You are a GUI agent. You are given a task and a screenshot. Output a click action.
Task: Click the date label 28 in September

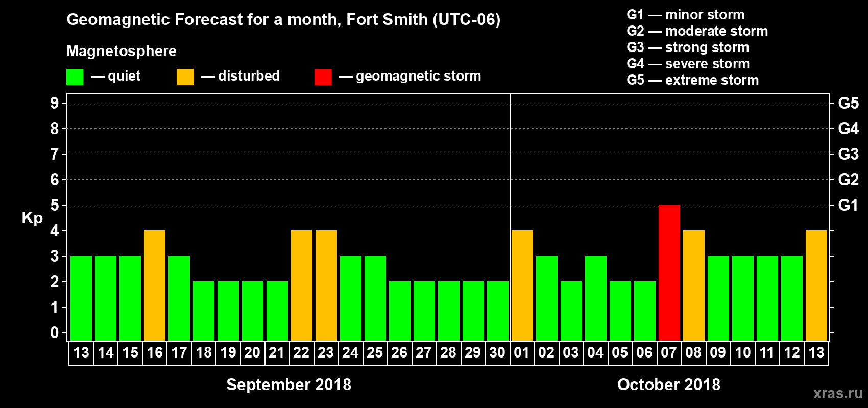448,352
